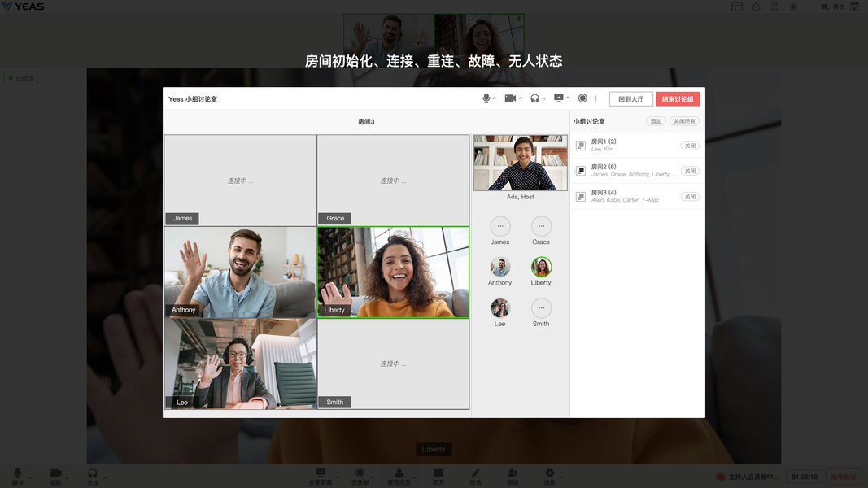Click Smith connecting video tile
The image size is (868, 488).
pos(393,364)
